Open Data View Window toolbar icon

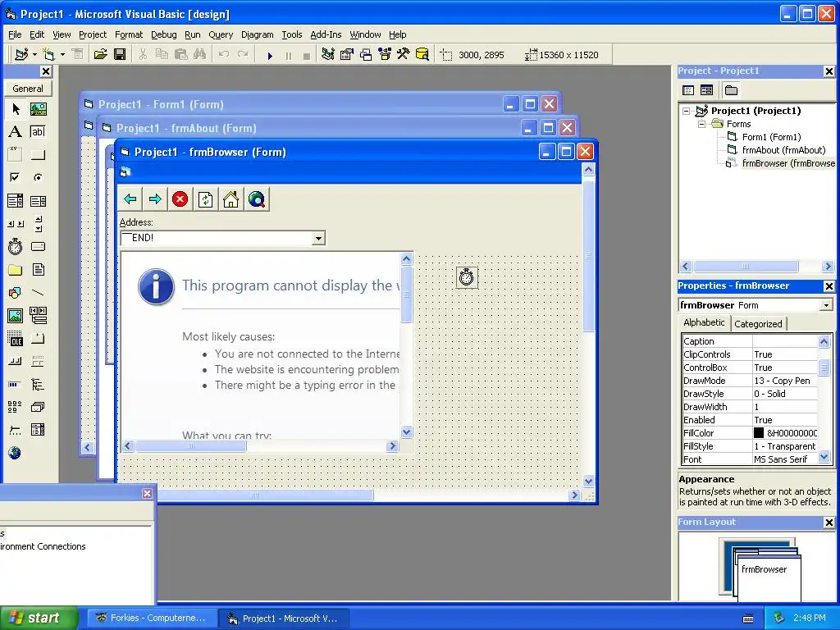click(422, 55)
